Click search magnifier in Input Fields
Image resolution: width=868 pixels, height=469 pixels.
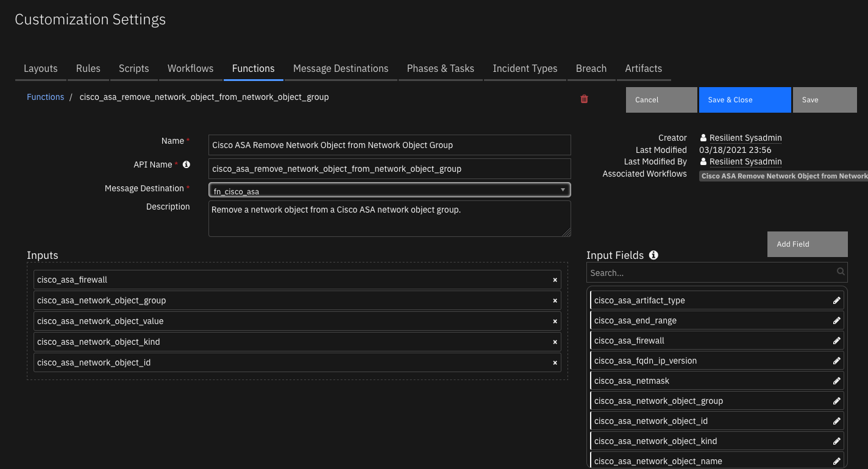pos(841,272)
